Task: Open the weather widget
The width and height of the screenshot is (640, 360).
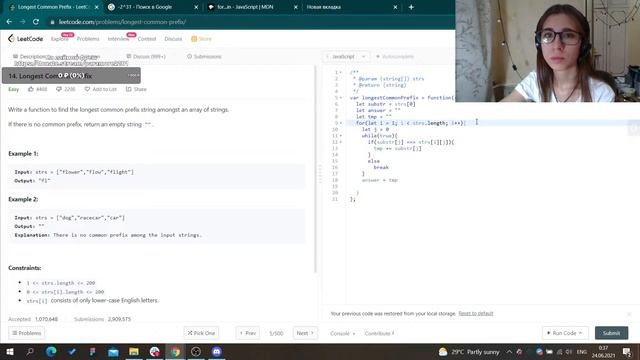Action: point(469,352)
